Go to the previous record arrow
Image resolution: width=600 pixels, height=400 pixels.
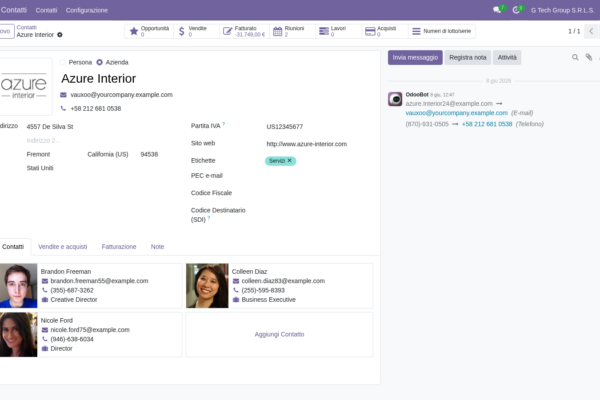[591, 31]
